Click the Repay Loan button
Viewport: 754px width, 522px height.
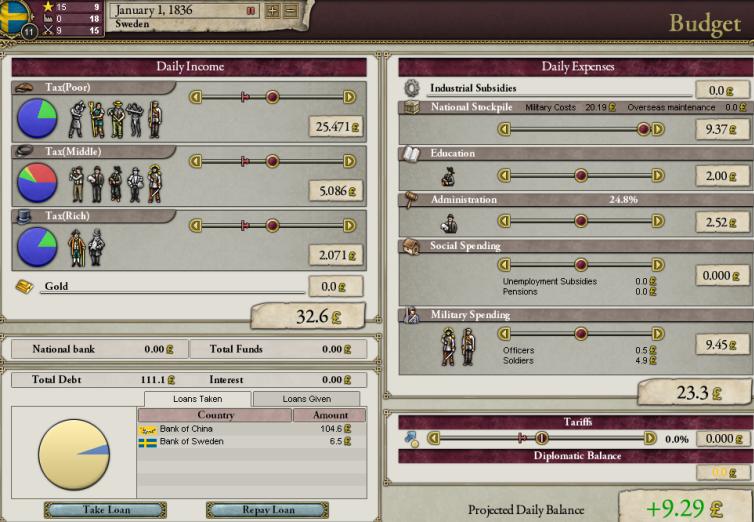268,510
